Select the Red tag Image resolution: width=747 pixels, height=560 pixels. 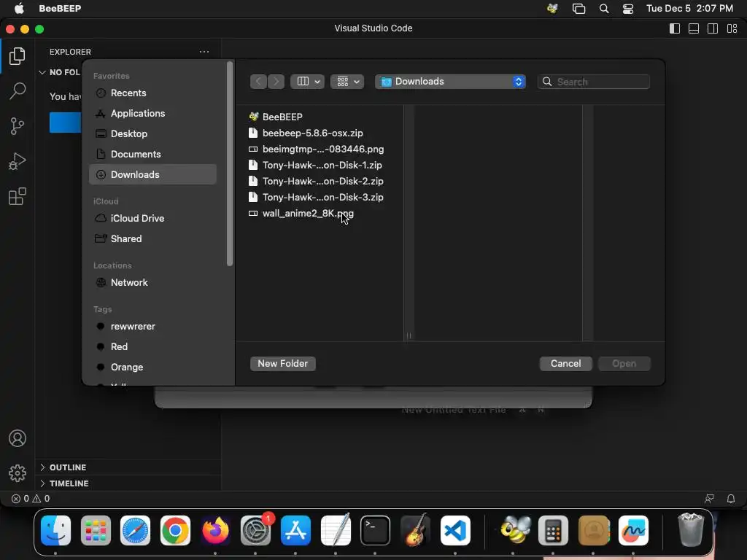(152, 346)
